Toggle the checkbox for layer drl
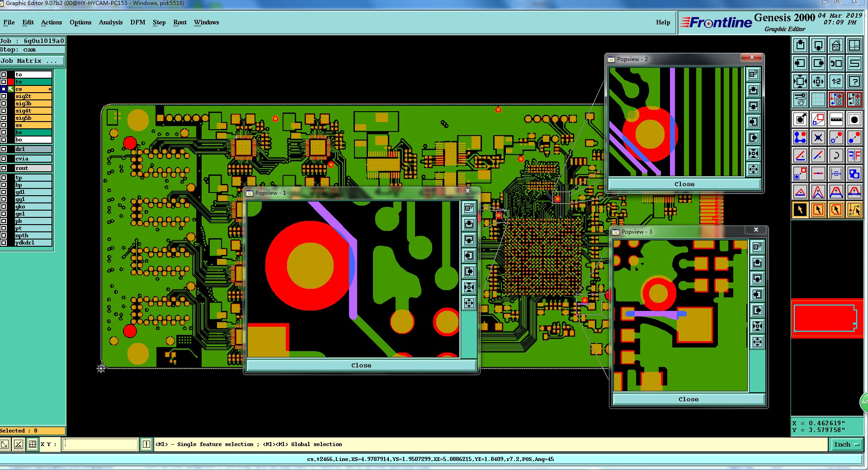The height and width of the screenshot is (470, 868). click(x=4, y=149)
